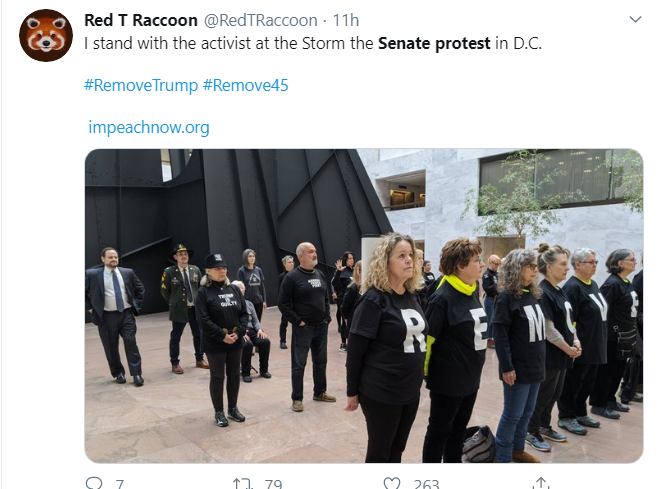The height and width of the screenshot is (489, 659).
Task: Click the like count showing 263
Action: pos(426,484)
